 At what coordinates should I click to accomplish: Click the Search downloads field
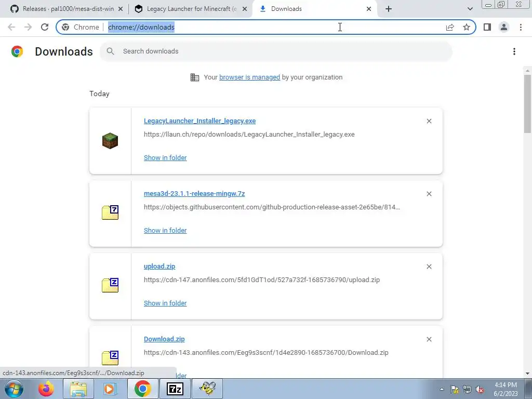click(276, 51)
